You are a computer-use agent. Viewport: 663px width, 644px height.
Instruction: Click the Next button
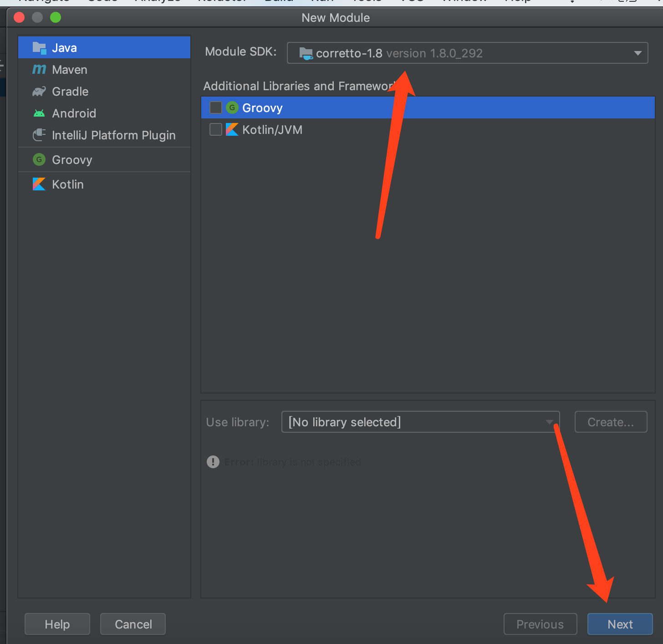[x=620, y=624]
